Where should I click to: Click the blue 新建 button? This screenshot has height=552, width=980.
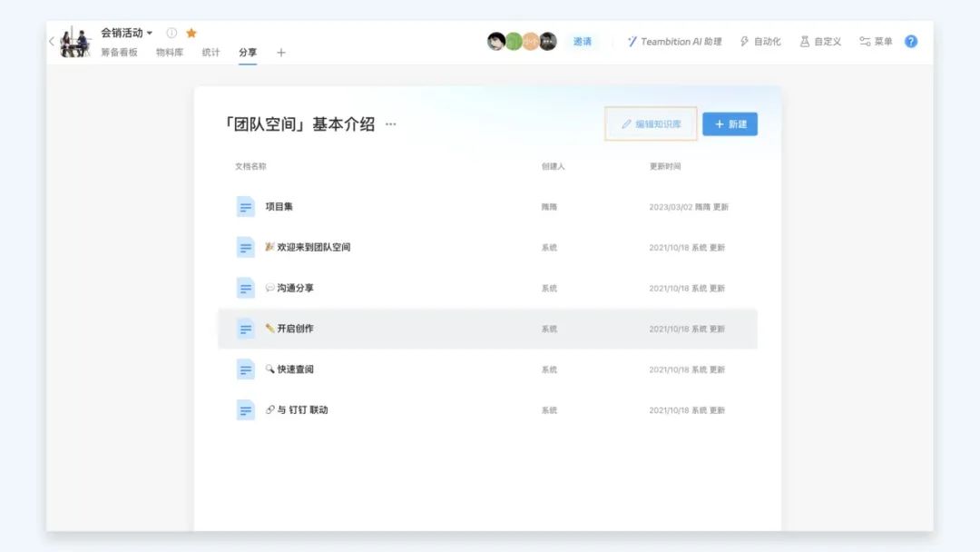click(x=730, y=124)
